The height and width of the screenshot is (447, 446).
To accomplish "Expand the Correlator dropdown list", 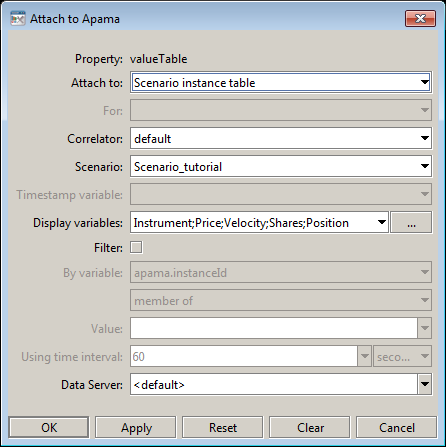I will tap(281, 138).
